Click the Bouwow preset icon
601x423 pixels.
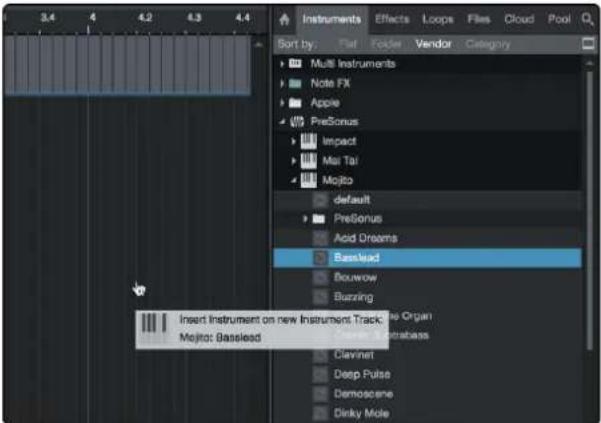[320, 277]
